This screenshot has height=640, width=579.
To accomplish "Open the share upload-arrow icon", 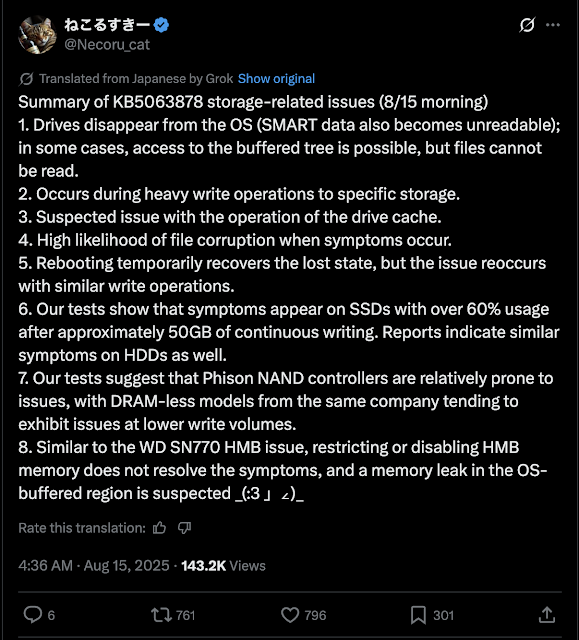I will (547, 615).
